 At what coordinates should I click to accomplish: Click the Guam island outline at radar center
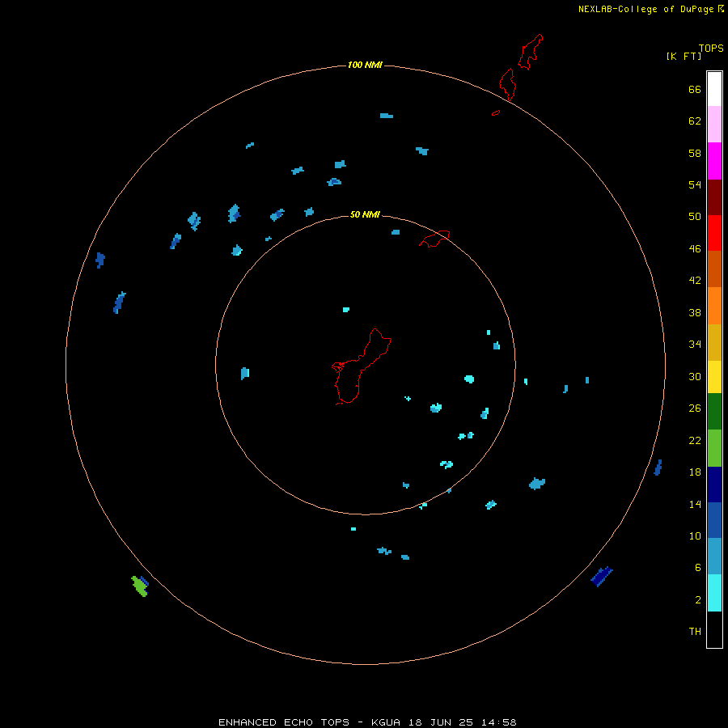click(x=361, y=366)
